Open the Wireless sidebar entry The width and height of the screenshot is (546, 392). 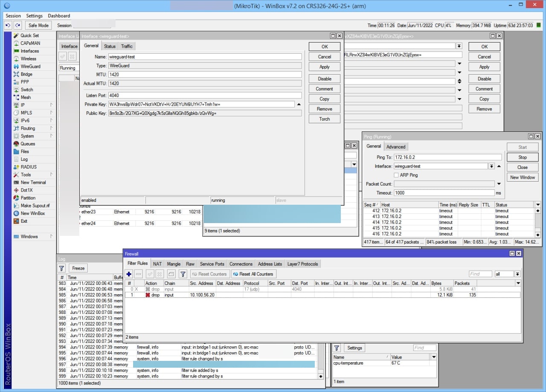tap(28, 58)
